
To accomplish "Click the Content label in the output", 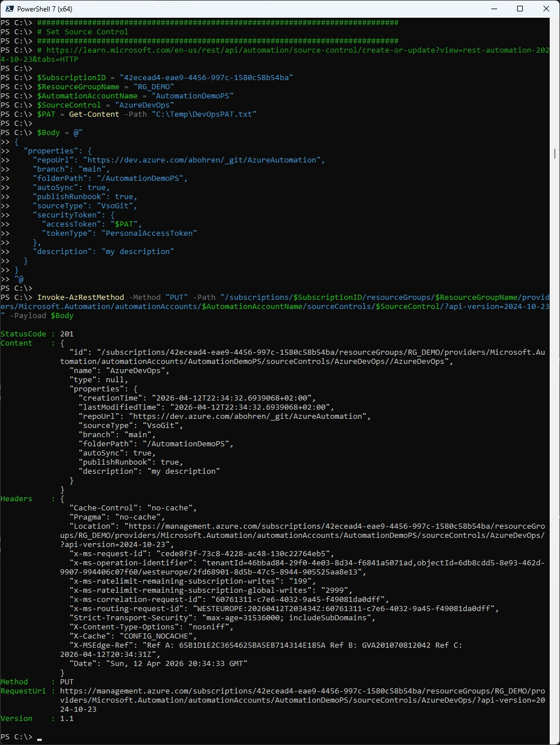I will tap(17, 343).
